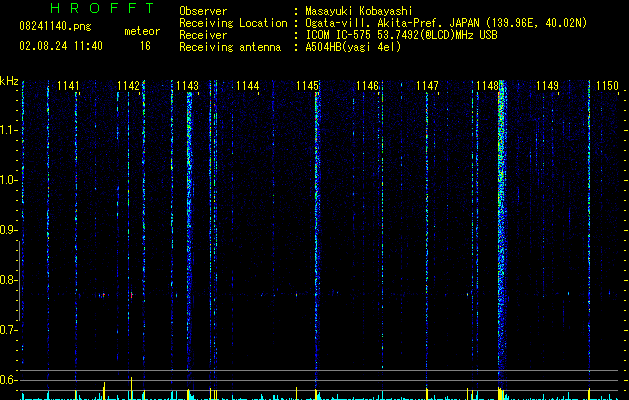629x400 pixels.
Task: Click the 'meteor' count label
Action: point(142,31)
